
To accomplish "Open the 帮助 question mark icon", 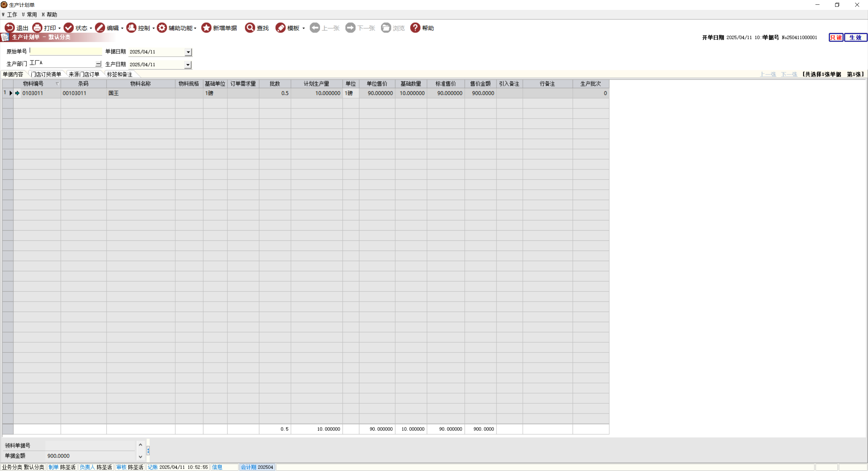I will [x=415, y=28].
